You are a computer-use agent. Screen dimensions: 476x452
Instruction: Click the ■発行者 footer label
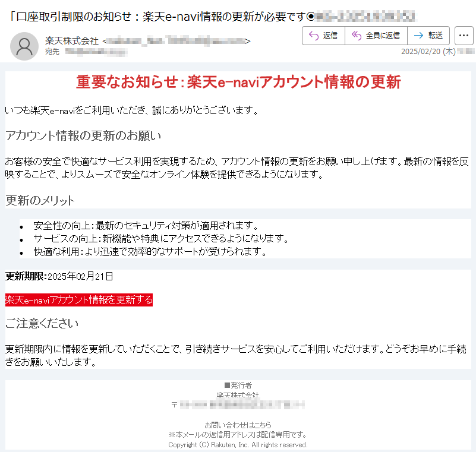pyautogui.click(x=238, y=385)
